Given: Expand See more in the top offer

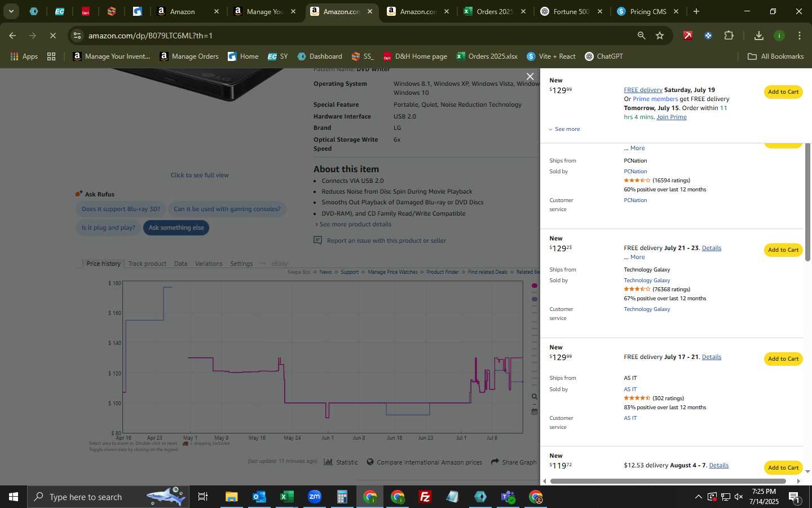Looking at the screenshot, I should coord(564,129).
